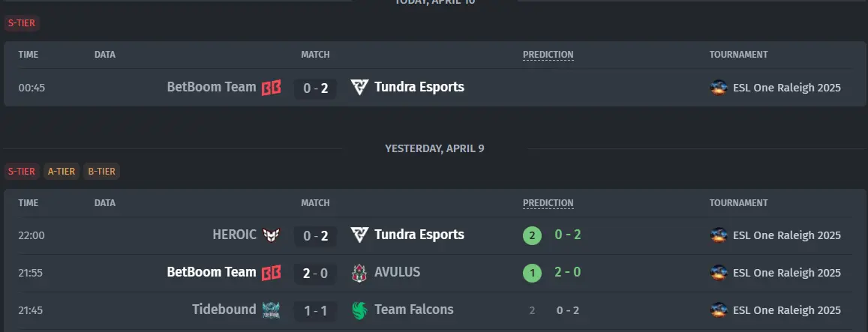The image size is (868, 332).
Task: Open the Team Falcons team page
Action: point(414,310)
